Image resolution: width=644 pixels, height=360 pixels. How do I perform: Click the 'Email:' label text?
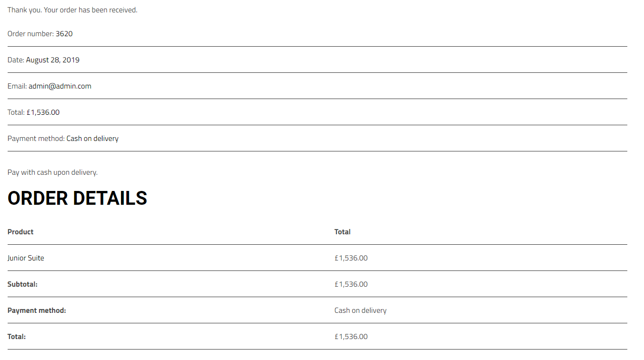(17, 86)
